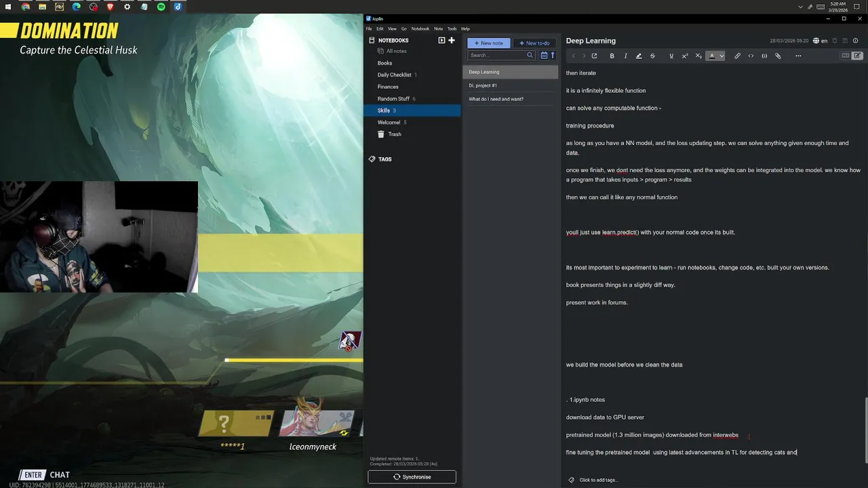Apply italic formatting in the note editor
The image size is (868, 488).
(625, 56)
